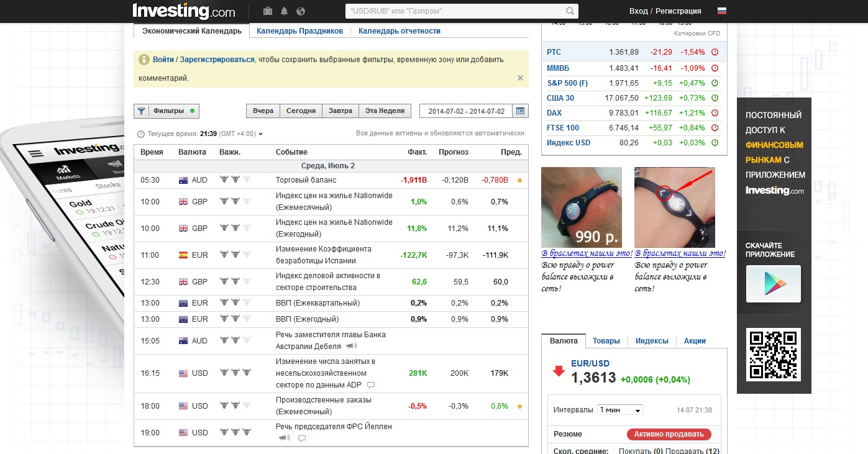This screenshot has width=868, height=454.
Task: Open the DAX index link
Action: pos(554,113)
